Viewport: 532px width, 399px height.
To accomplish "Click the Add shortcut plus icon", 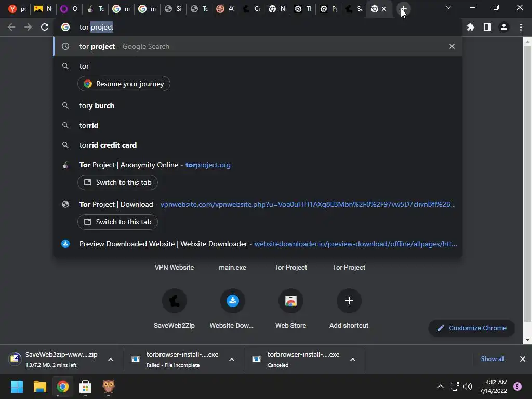I will pyautogui.click(x=349, y=301).
